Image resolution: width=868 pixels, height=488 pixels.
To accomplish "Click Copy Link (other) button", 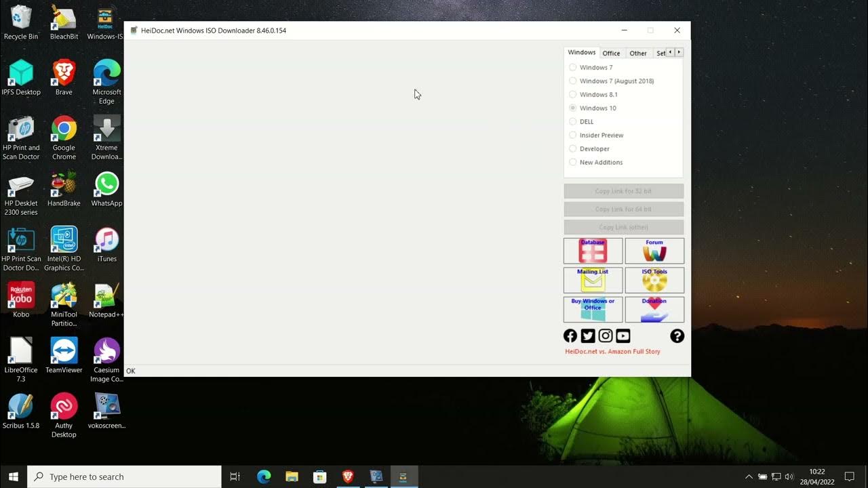I will coord(623,227).
